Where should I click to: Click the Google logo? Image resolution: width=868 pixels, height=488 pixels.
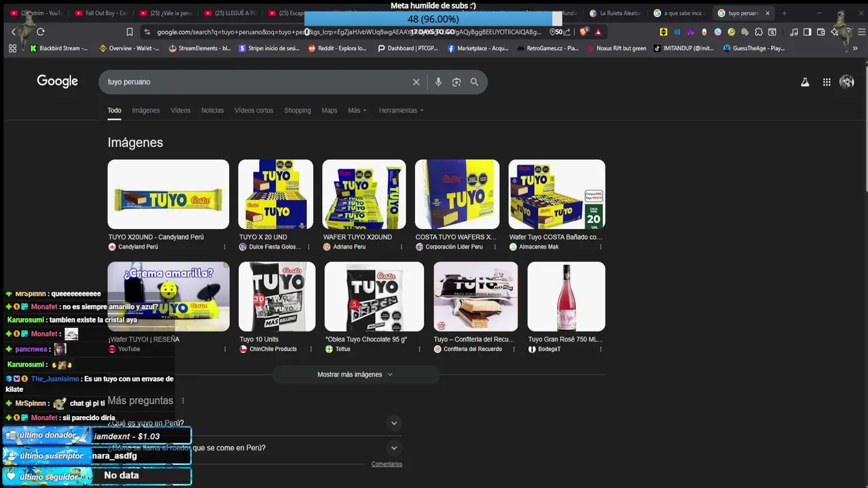tap(58, 81)
